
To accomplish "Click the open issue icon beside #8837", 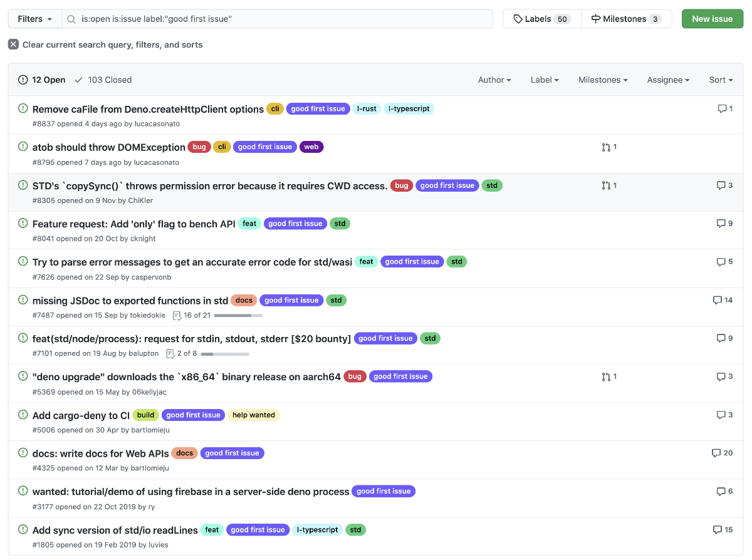I will 23,108.
